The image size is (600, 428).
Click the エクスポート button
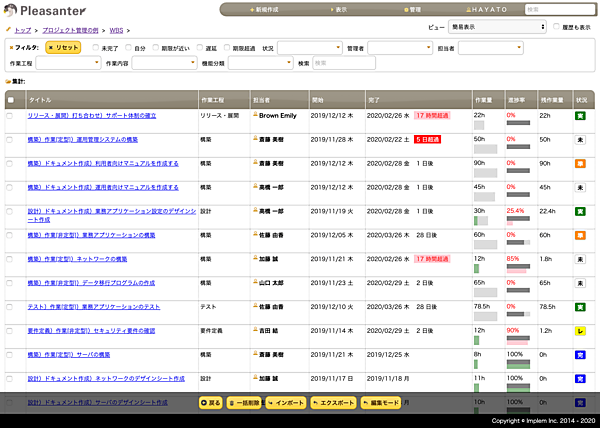point(333,402)
